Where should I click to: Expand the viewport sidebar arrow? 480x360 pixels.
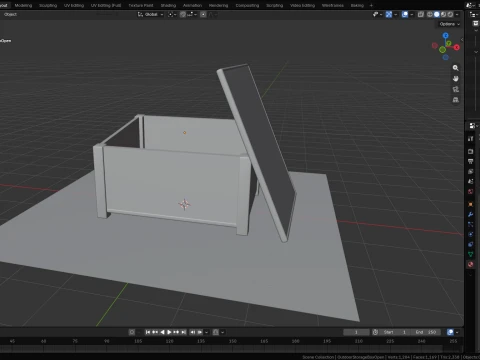pyautogui.click(x=462, y=39)
